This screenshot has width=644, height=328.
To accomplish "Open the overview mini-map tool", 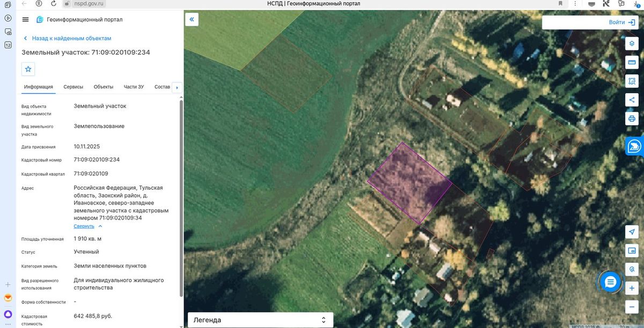I will click(632, 250).
